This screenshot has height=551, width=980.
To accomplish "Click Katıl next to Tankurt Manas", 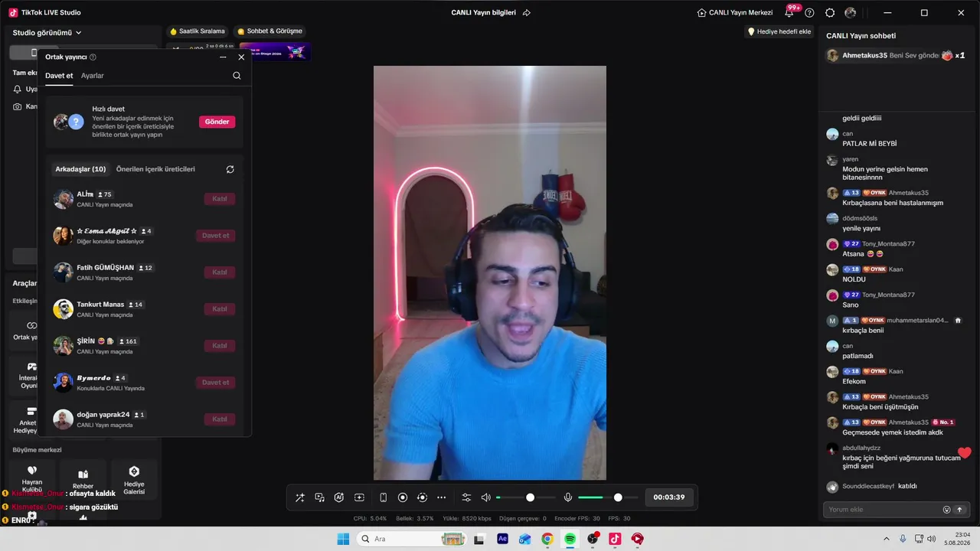I will [220, 309].
